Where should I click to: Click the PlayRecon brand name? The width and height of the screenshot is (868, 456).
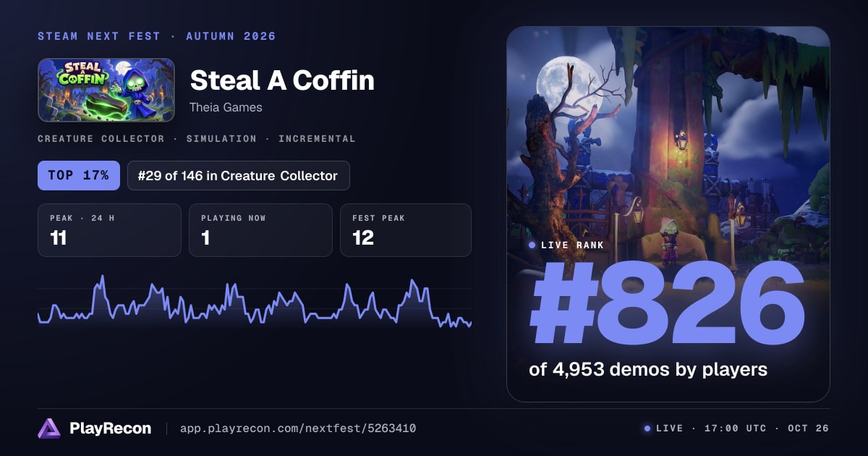[110, 428]
